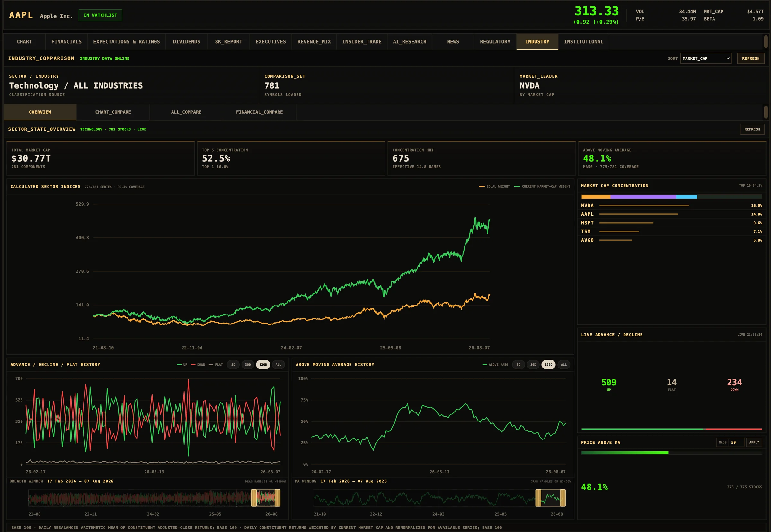Select the EXECUTIVES tab

pyautogui.click(x=270, y=42)
